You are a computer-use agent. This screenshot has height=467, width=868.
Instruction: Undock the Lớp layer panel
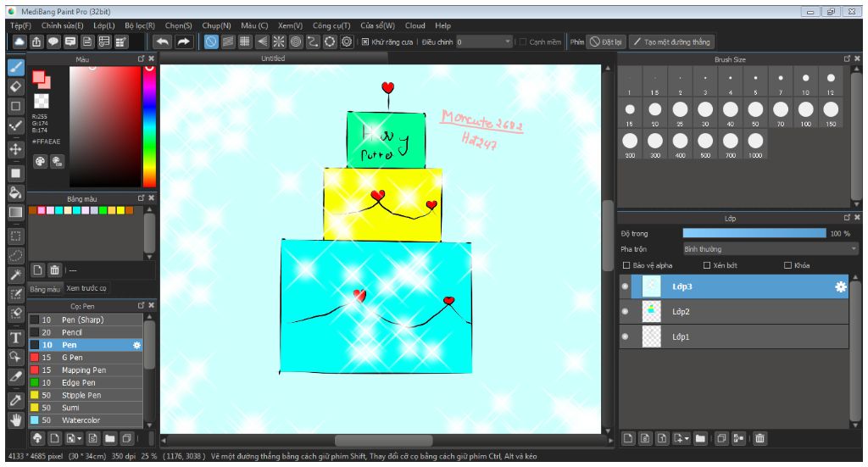point(847,218)
